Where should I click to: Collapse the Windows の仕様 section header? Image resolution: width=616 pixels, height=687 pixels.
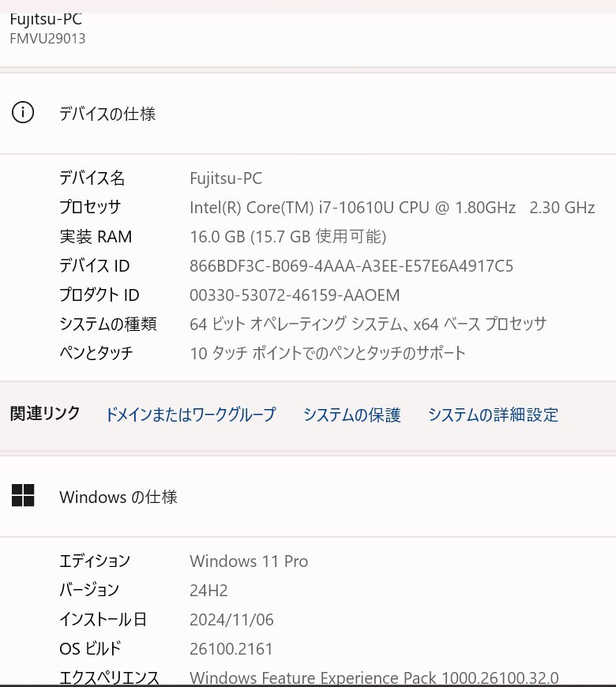tap(308, 497)
